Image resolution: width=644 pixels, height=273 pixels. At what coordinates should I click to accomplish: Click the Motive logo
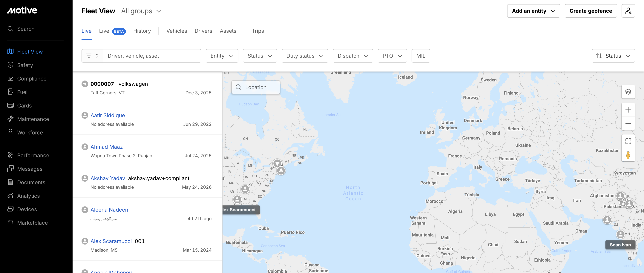click(22, 10)
